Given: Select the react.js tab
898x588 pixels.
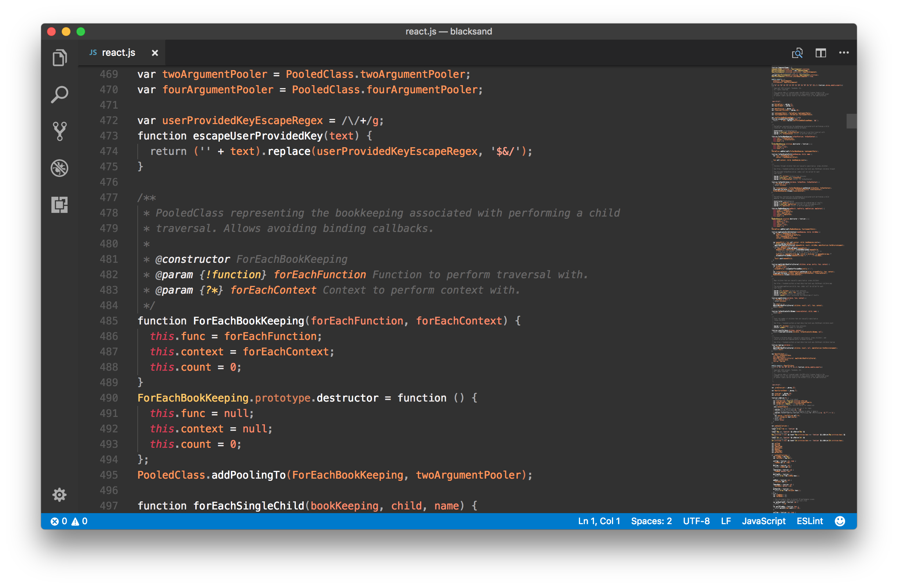Looking at the screenshot, I should click(118, 53).
